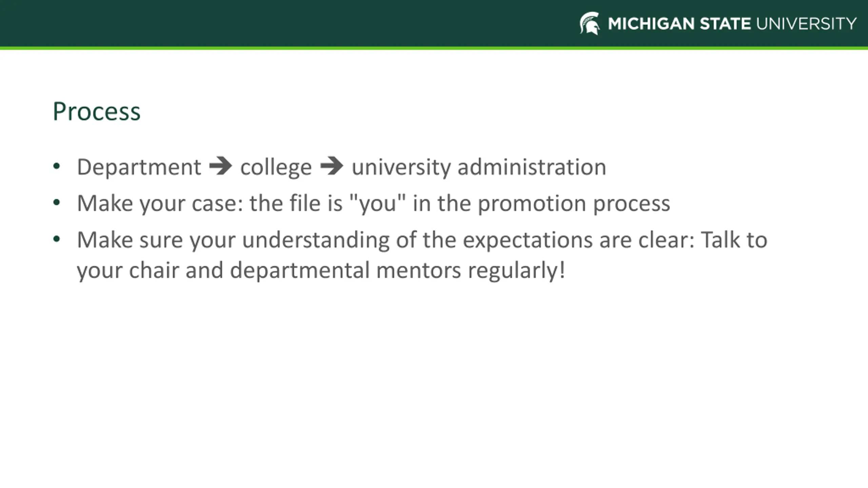The image size is (868, 488).
Task: Click the arrow between Department and college
Action: tap(221, 166)
